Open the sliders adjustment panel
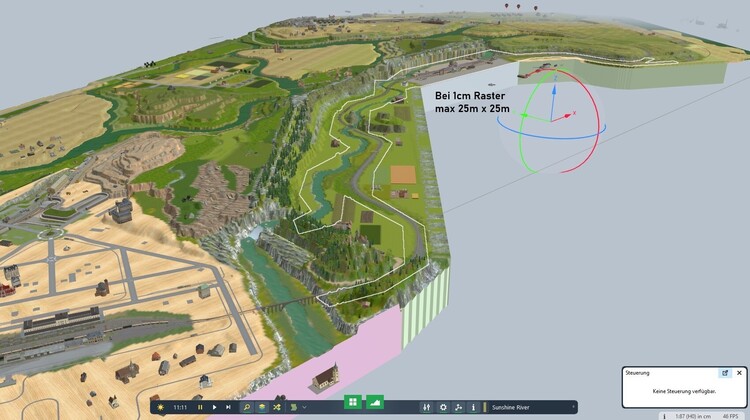 point(426,408)
